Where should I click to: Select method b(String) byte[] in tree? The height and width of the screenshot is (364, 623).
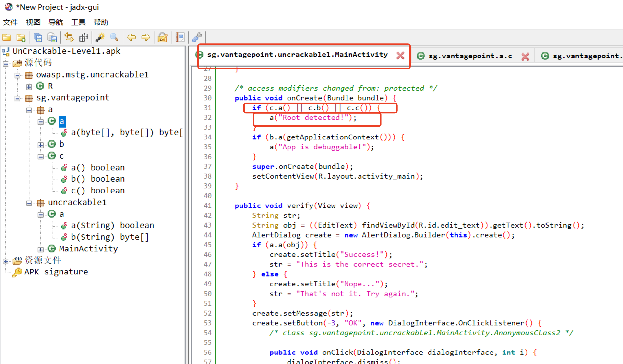[110, 237]
